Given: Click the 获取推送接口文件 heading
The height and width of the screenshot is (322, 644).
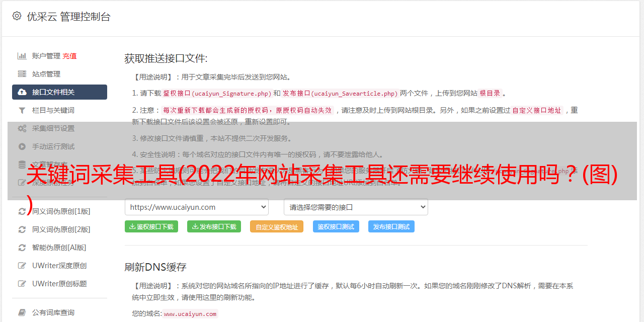Looking at the screenshot, I should point(166,58).
